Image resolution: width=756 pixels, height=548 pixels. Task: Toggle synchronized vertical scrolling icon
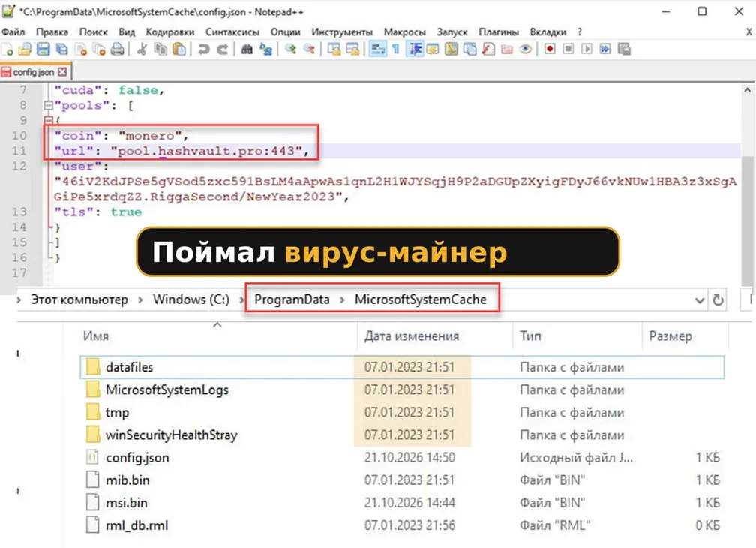[x=334, y=50]
